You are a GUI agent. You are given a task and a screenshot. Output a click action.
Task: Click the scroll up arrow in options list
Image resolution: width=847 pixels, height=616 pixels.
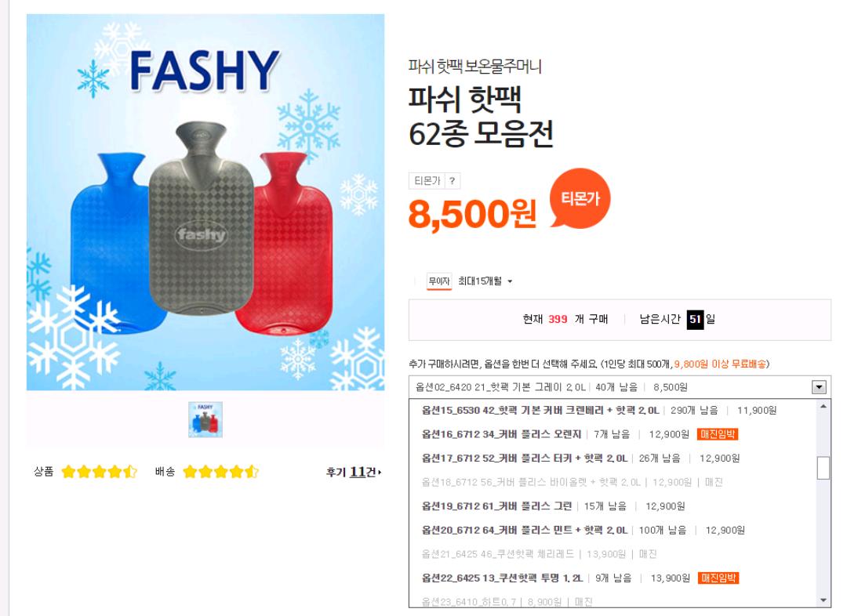tap(823, 406)
